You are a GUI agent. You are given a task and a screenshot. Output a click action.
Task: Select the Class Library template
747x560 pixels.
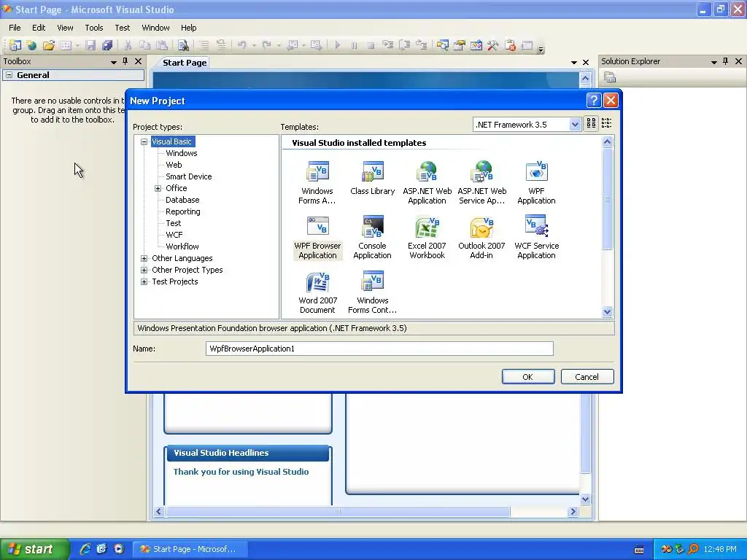coord(372,179)
